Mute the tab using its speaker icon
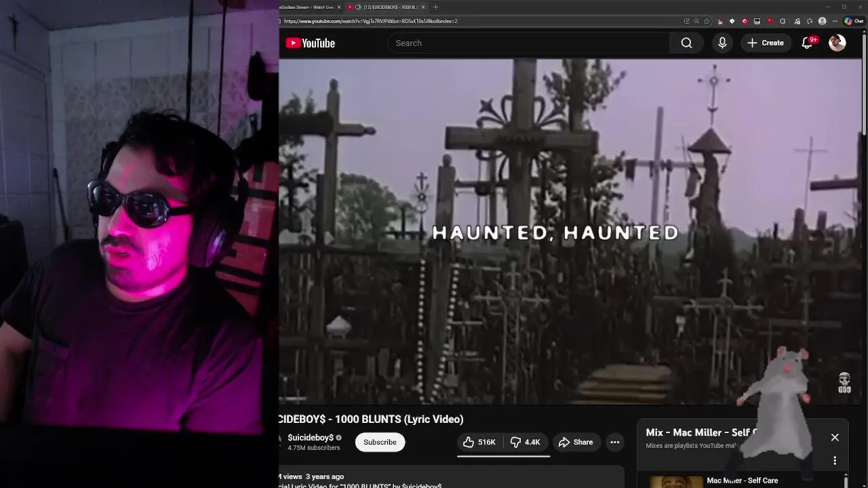Image resolution: width=868 pixels, height=488 pixels. (x=358, y=7)
